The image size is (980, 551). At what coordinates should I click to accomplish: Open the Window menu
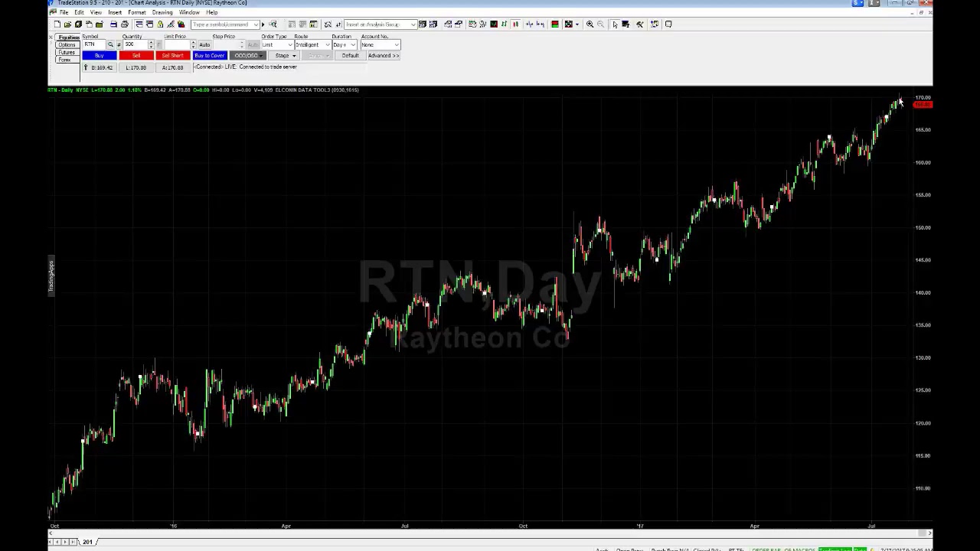point(189,12)
